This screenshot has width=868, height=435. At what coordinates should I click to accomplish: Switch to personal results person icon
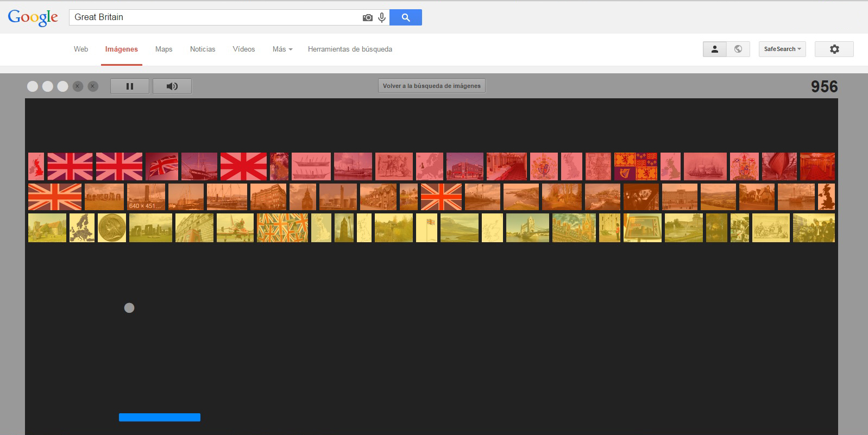714,49
